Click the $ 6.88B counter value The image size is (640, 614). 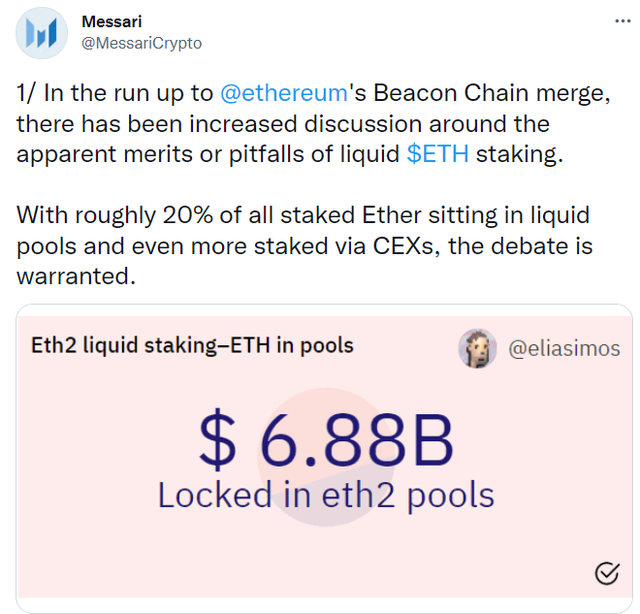click(326, 442)
